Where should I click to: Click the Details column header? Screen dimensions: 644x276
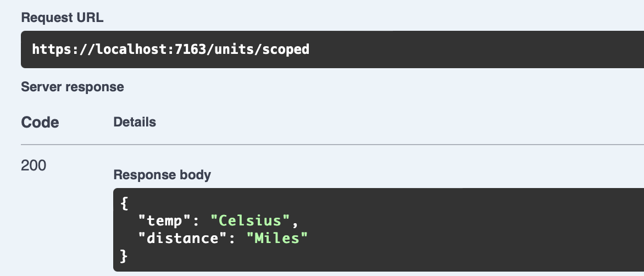point(135,122)
